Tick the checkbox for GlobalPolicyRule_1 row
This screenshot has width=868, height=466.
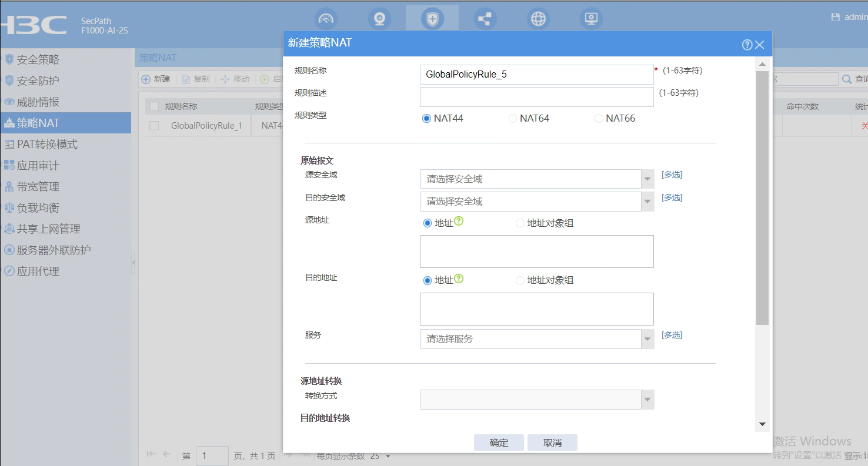pyautogui.click(x=154, y=125)
